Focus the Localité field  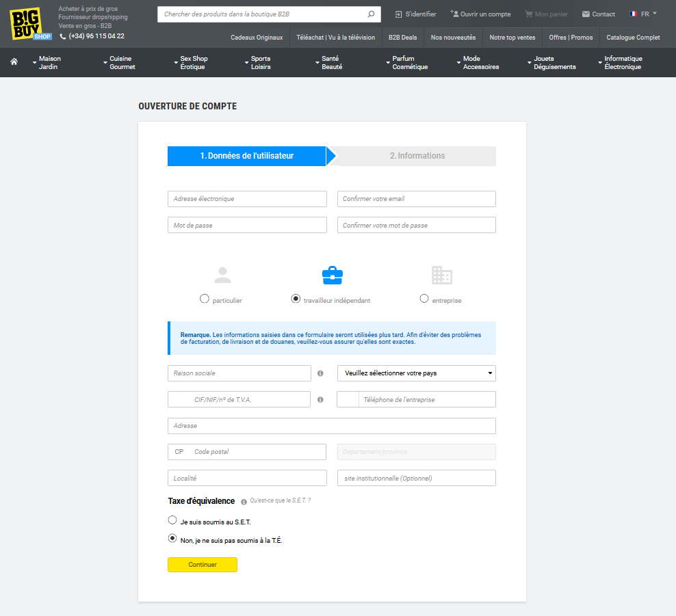click(247, 478)
